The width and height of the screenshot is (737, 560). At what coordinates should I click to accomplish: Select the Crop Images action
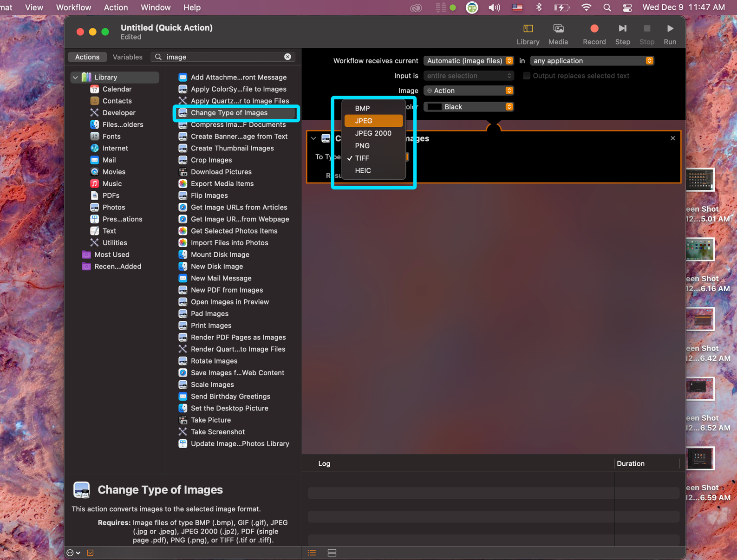(211, 160)
